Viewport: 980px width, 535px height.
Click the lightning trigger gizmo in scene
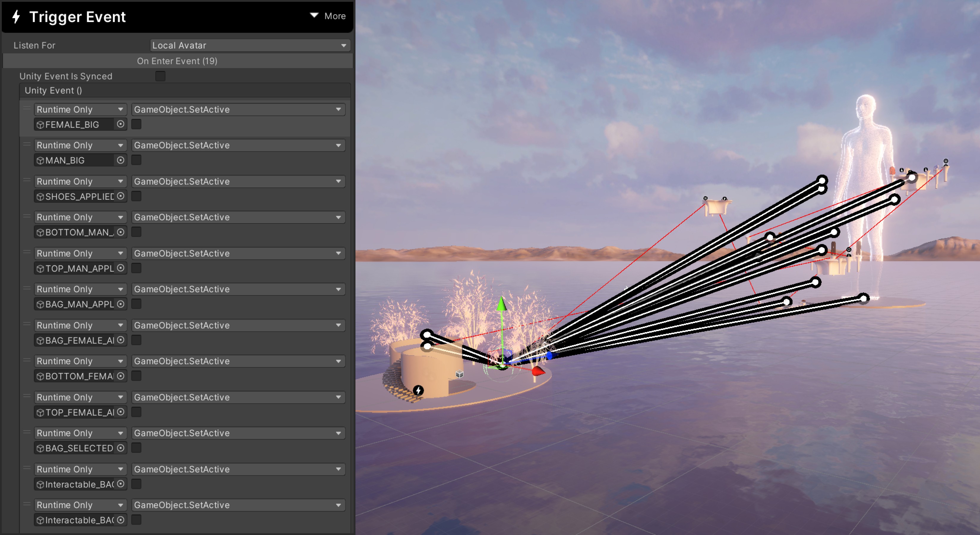click(x=418, y=390)
